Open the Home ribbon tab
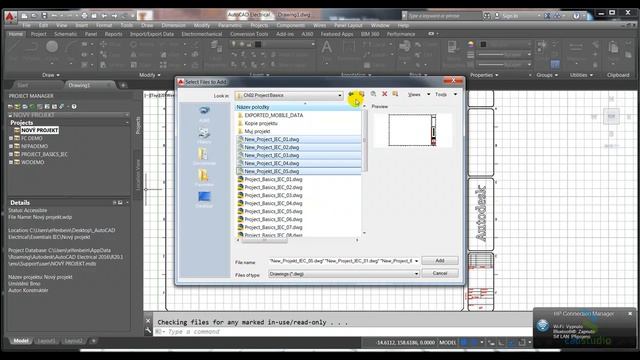Image resolution: width=640 pixels, height=360 pixels. click(16, 34)
